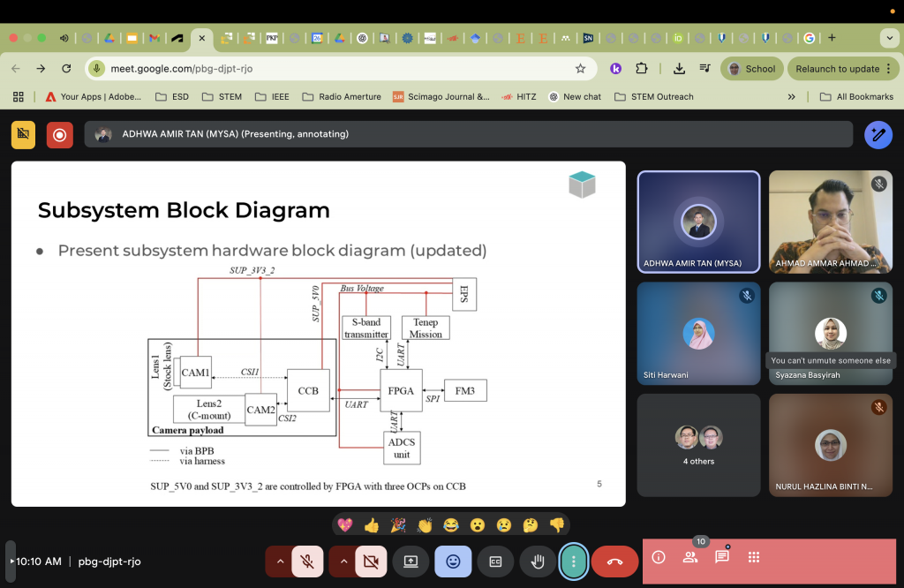Image resolution: width=904 pixels, height=588 pixels.
Task: Switch to the Google tab
Action: tap(810, 38)
